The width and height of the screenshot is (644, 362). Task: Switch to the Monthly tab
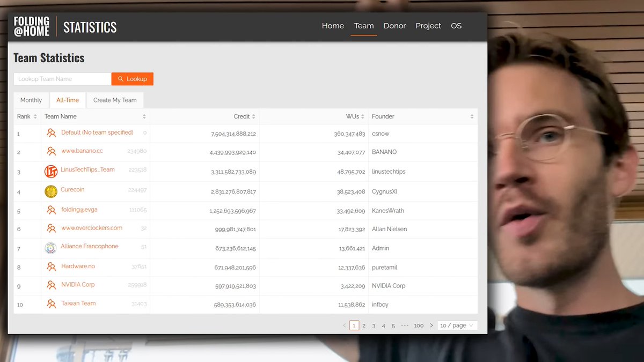31,100
